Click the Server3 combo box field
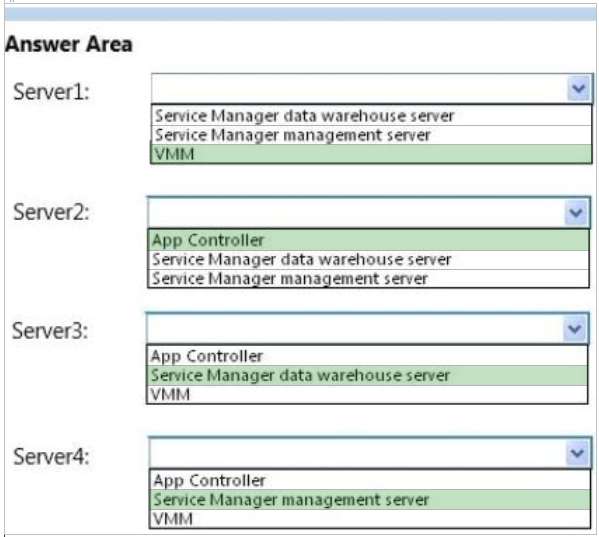The width and height of the screenshot is (599, 537). coord(367,328)
